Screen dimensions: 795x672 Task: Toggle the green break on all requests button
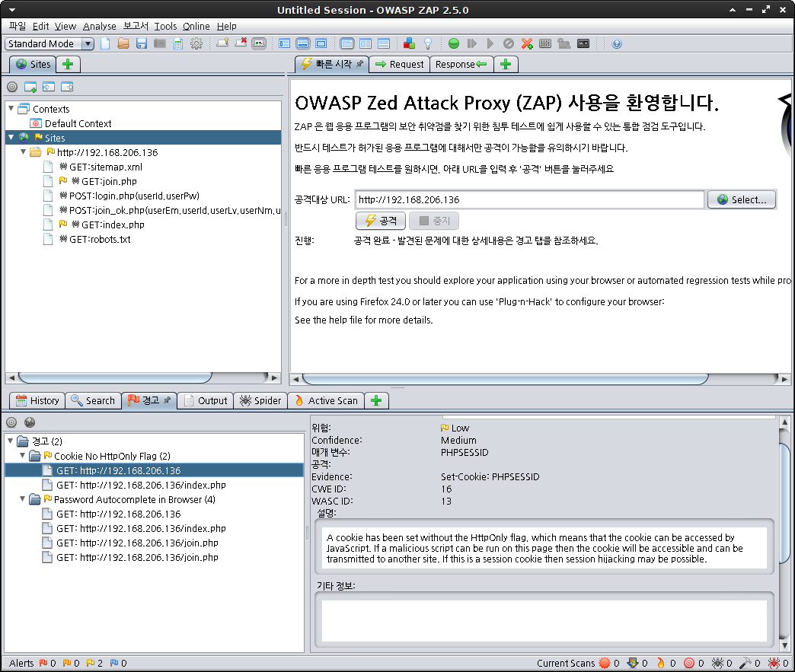point(454,43)
